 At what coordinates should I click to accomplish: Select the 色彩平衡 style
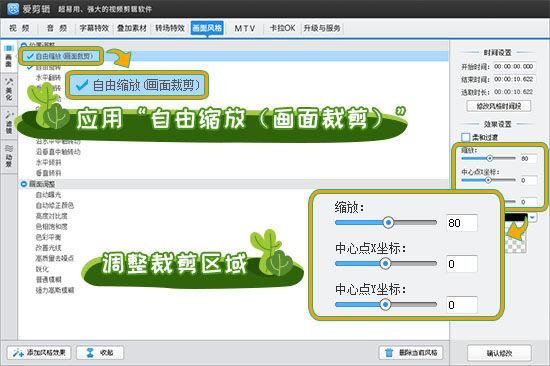point(48,237)
